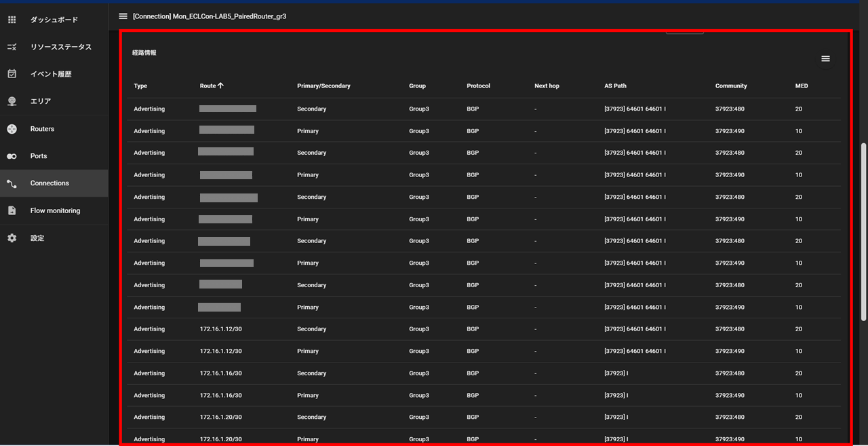Open 設定 with the gear icon
Image resolution: width=868 pixels, height=446 pixels.
11,238
